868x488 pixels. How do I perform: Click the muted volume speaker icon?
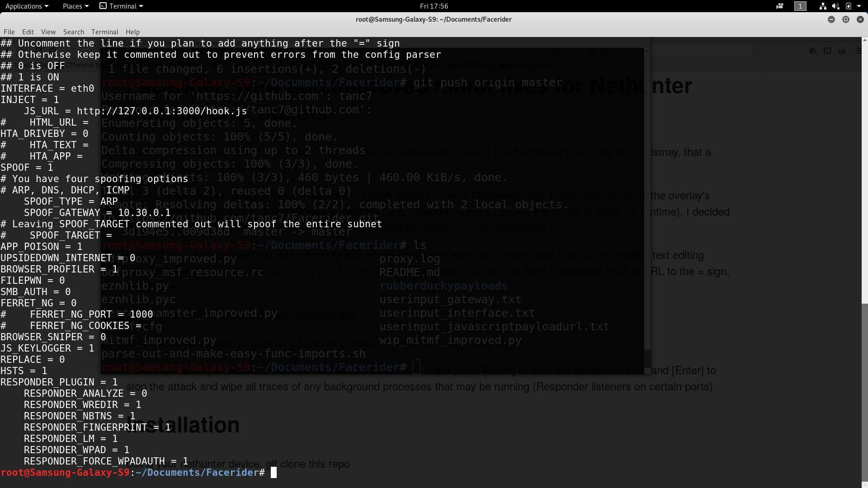coord(835,6)
